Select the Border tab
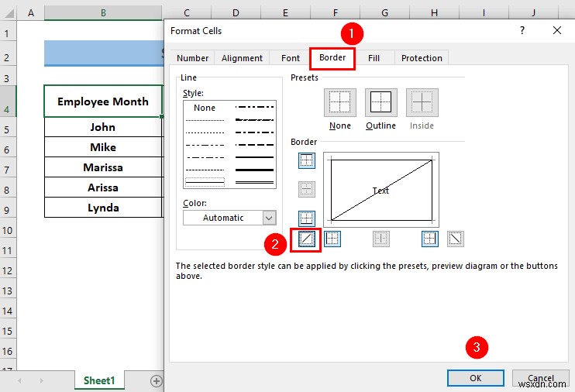The height and width of the screenshot is (392, 575). click(332, 57)
